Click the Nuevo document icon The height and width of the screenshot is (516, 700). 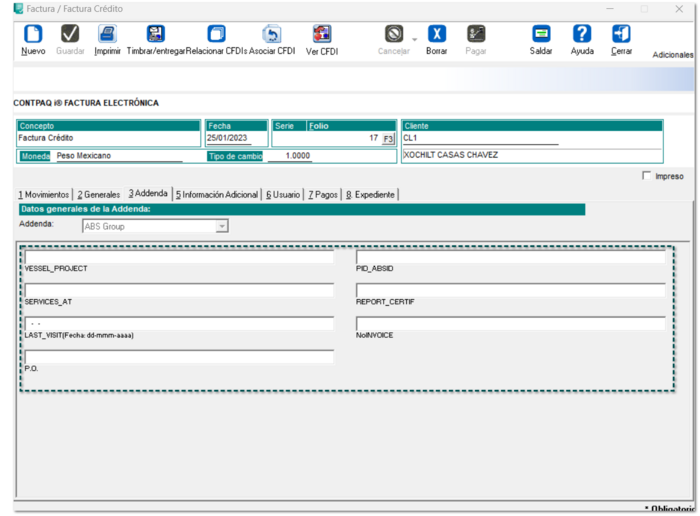(33, 35)
